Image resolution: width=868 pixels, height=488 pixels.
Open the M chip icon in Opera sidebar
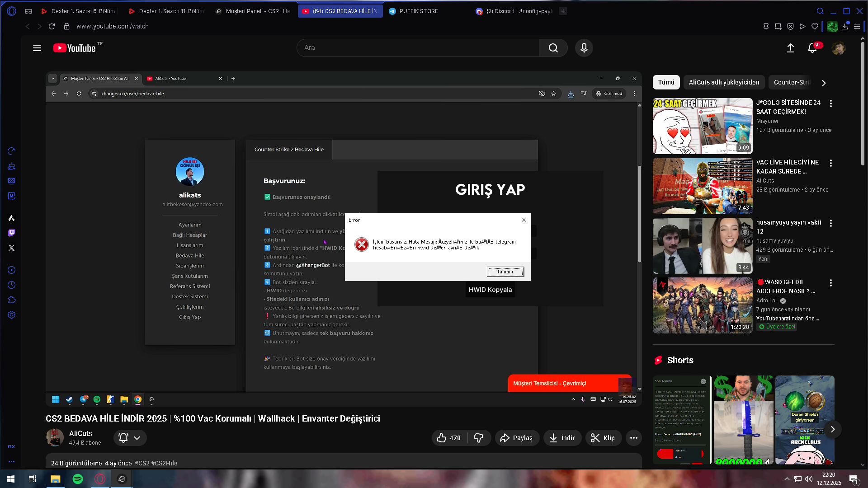12,196
